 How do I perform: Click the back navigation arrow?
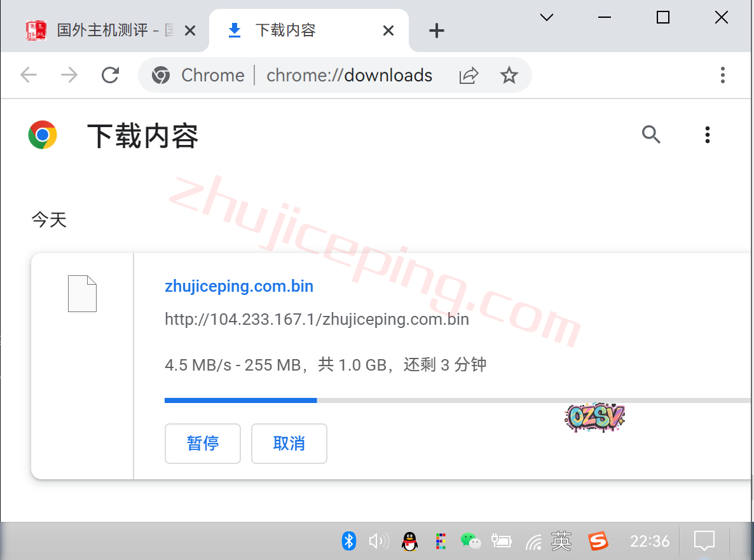pyautogui.click(x=29, y=75)
